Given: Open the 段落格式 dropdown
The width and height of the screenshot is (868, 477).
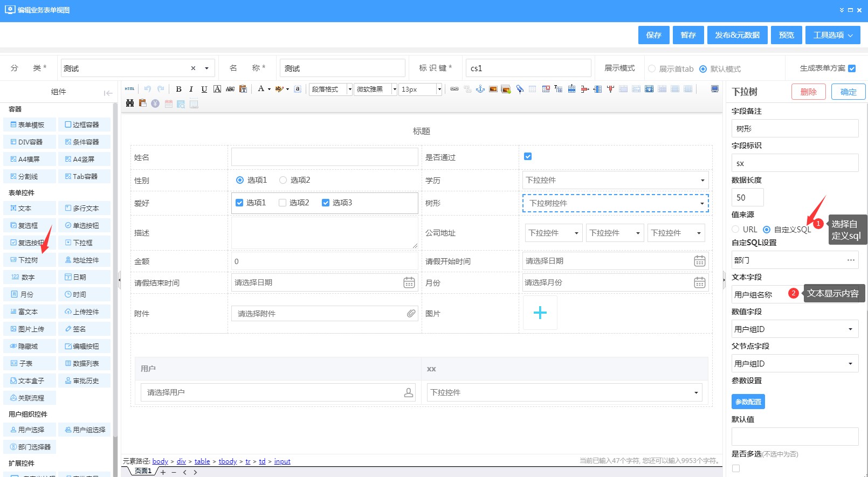Looking at the screenshot, I should tap(331, 89).
